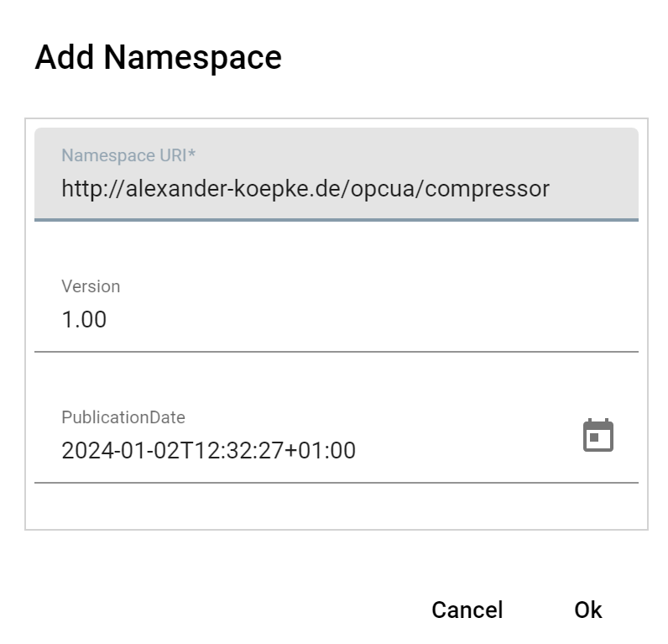The height and width of the screenshot is (644, 668).
Task: Place cursor in the 2024-01-02T12:32:27+01:00 date value
Action: 209,451
